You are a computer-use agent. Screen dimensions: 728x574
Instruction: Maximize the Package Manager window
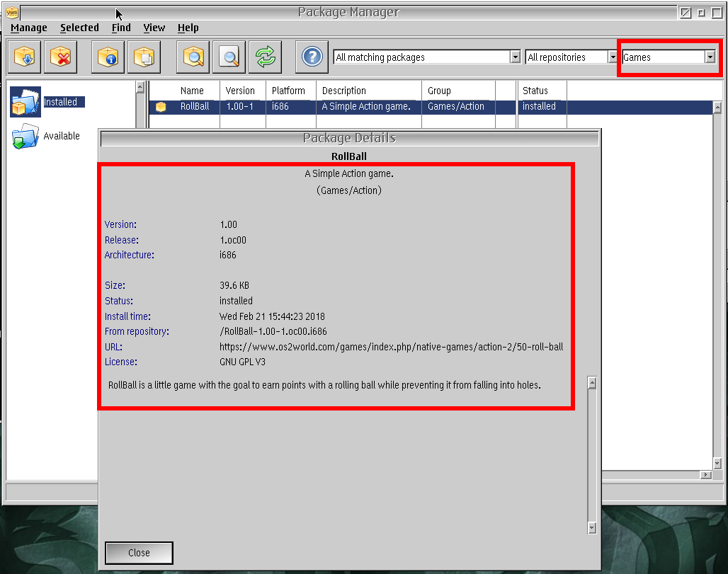point(717,13)
